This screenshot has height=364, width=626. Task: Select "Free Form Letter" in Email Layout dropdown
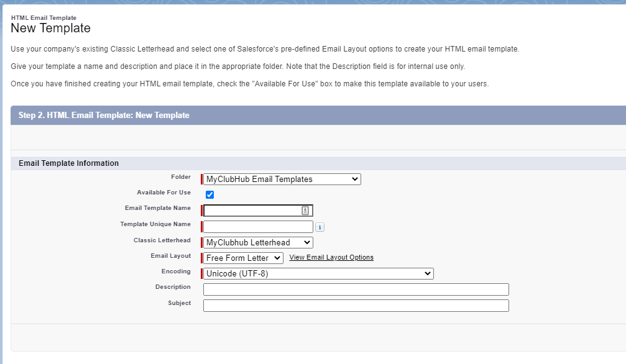coord(242,258)
